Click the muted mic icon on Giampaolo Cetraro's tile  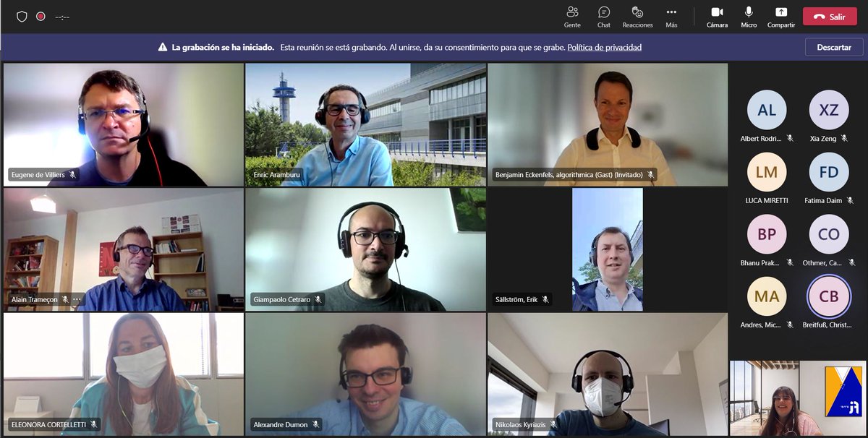pyautogui.click(x=320, y=299)
